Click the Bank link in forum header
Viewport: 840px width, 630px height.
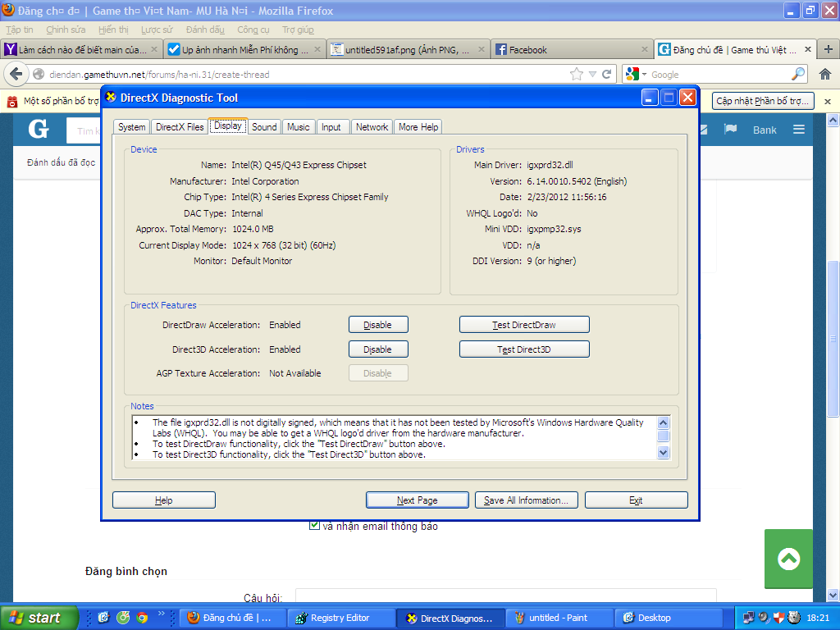coord(765,130)
